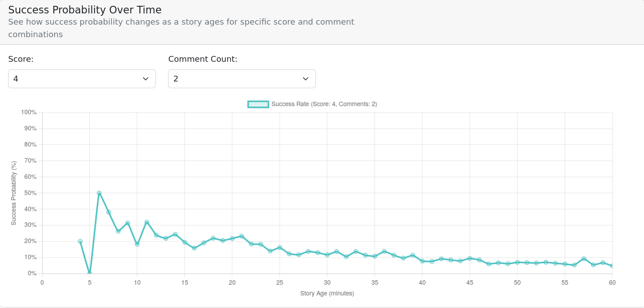The image size is (644, 308).
Task: Toggle the Success Rate legend color box
Action: [258, 104]
